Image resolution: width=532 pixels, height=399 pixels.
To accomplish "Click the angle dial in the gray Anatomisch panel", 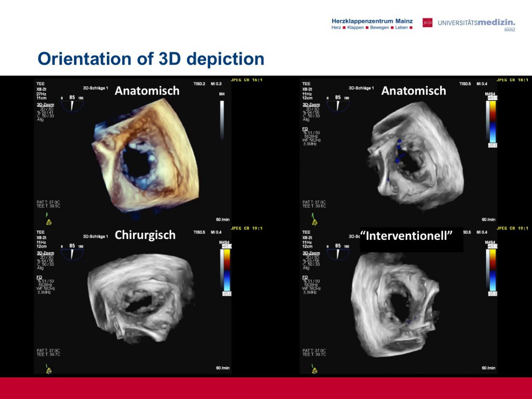I will pos(338,105).
